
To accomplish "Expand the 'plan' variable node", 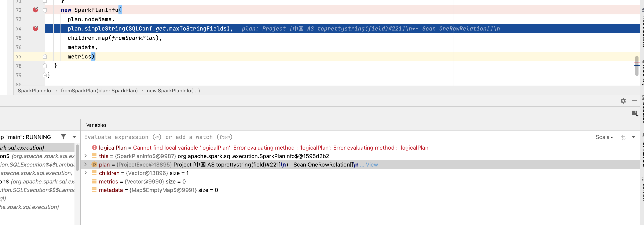I will 86,164.
